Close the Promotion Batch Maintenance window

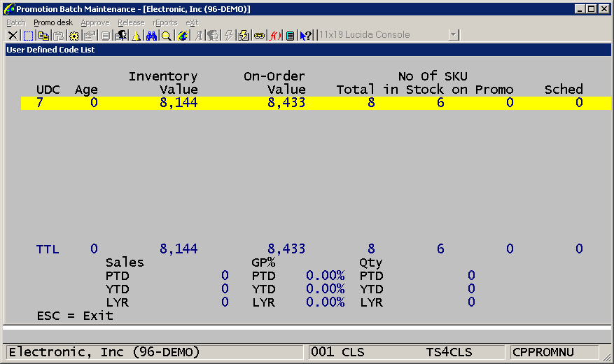604,9
